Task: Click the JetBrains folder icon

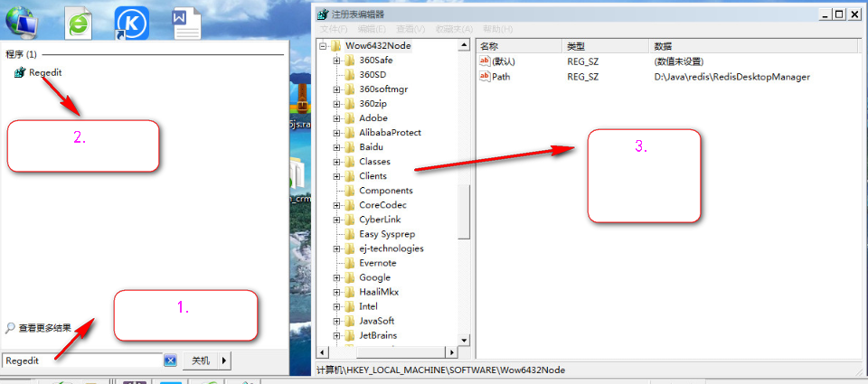Action: [349, 335]
